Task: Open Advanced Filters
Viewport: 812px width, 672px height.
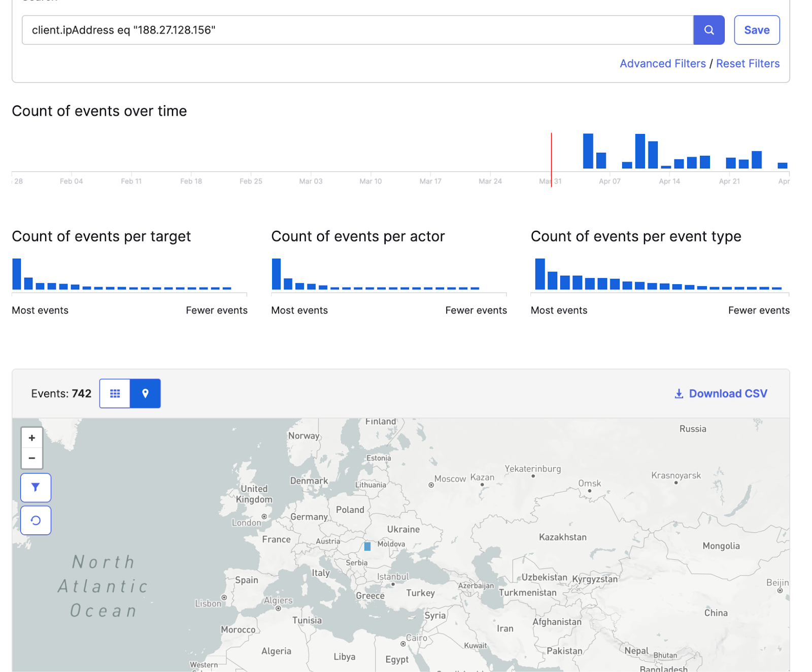Action: pyautogui.click(x=662, y=63)
